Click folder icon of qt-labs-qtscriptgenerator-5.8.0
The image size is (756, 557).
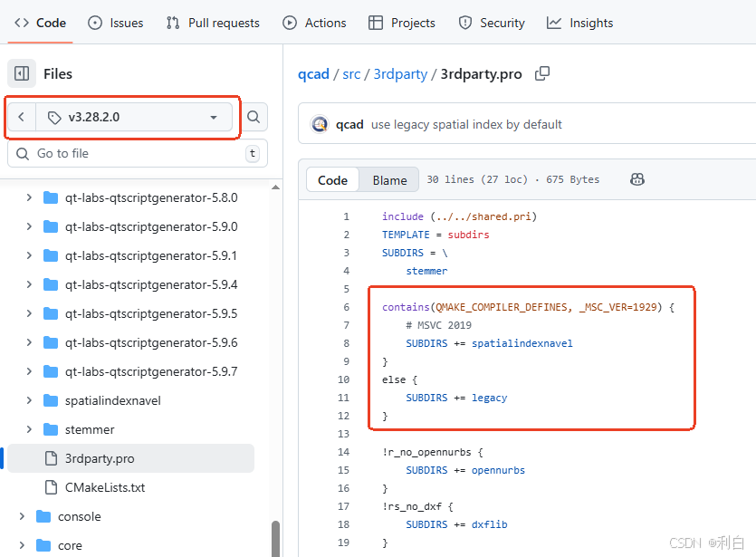point(51,197)
